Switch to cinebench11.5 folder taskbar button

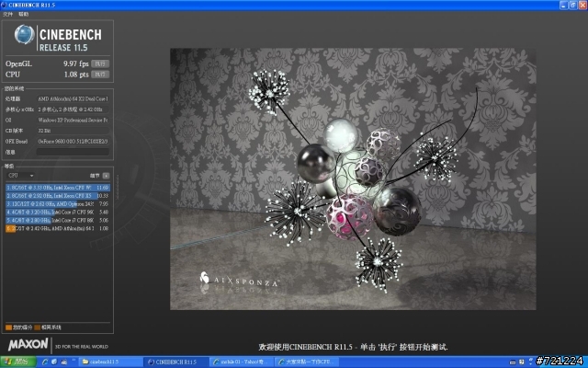click(111, 362)
